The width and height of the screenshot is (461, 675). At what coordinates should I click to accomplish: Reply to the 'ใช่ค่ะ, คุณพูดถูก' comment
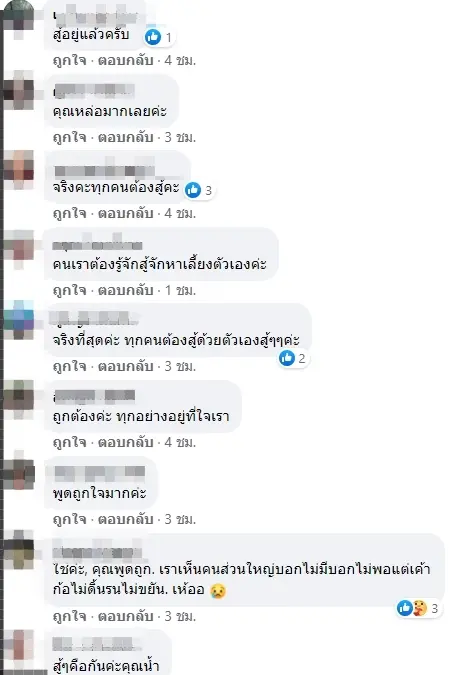click(x=125, y=616)
